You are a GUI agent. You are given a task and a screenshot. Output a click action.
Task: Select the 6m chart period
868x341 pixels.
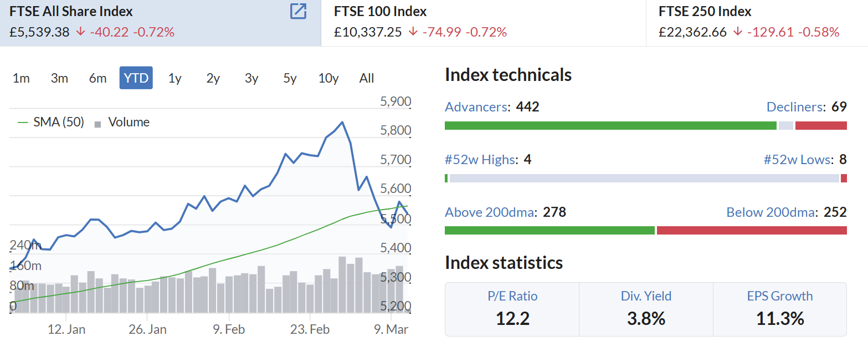[x=97, y=78]
